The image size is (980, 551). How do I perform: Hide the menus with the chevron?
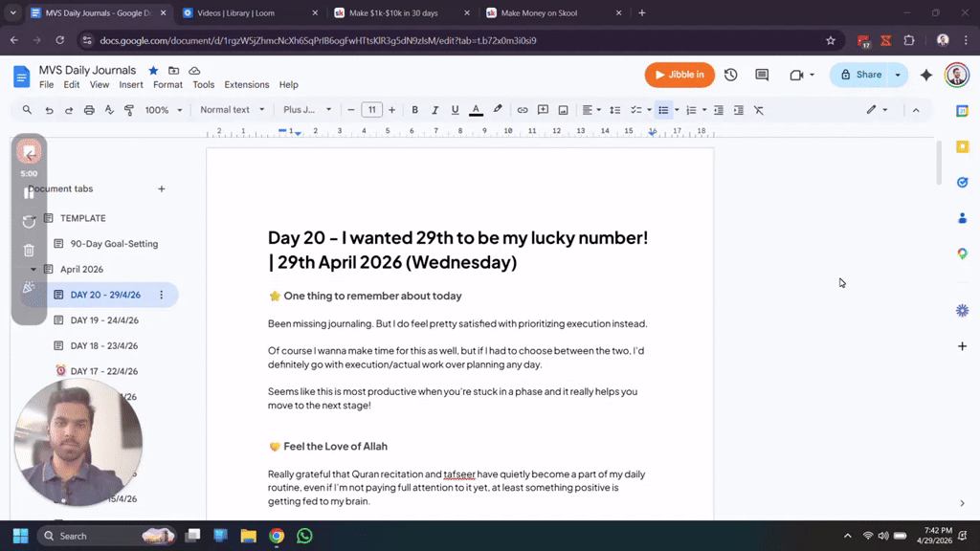[916, 110]
